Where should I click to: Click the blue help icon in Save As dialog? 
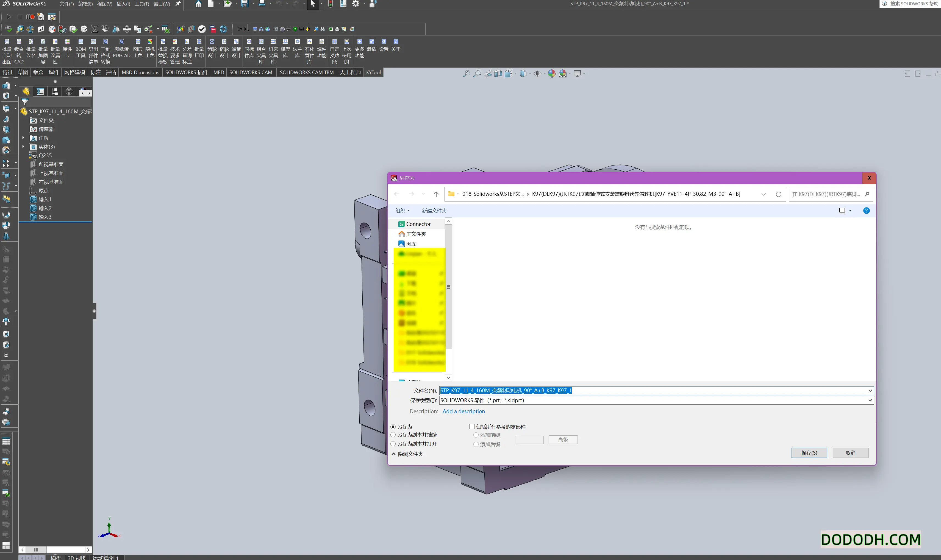(866, 211)
